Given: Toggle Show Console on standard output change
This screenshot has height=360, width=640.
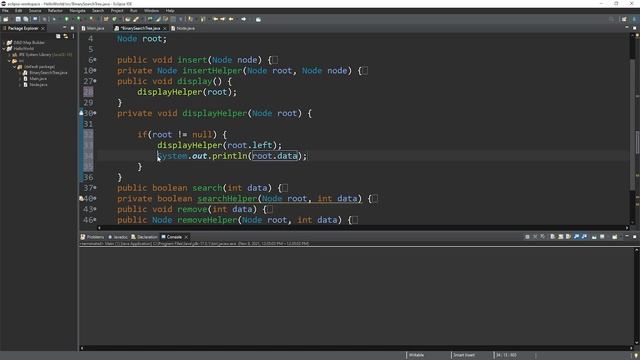Looking at the screenshot, I should 576,237.
